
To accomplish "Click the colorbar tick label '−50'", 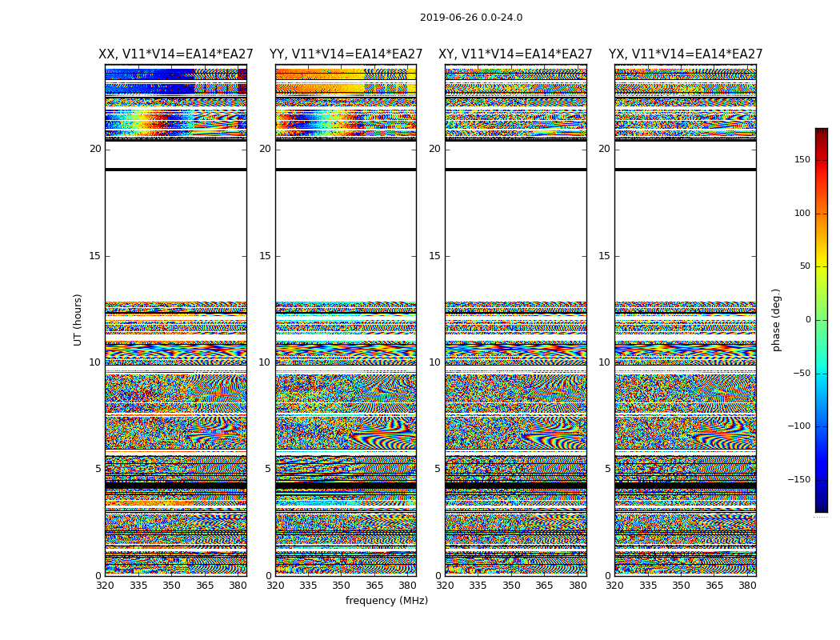I will (x=802, y=373).
